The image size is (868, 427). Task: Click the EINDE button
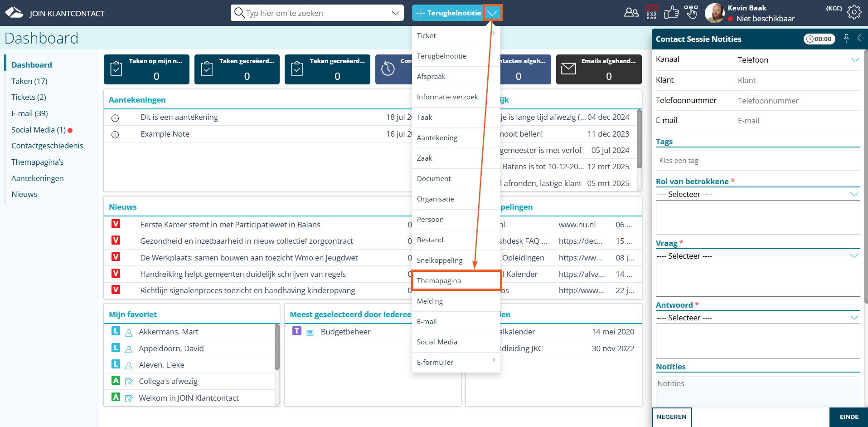point(849,417)
